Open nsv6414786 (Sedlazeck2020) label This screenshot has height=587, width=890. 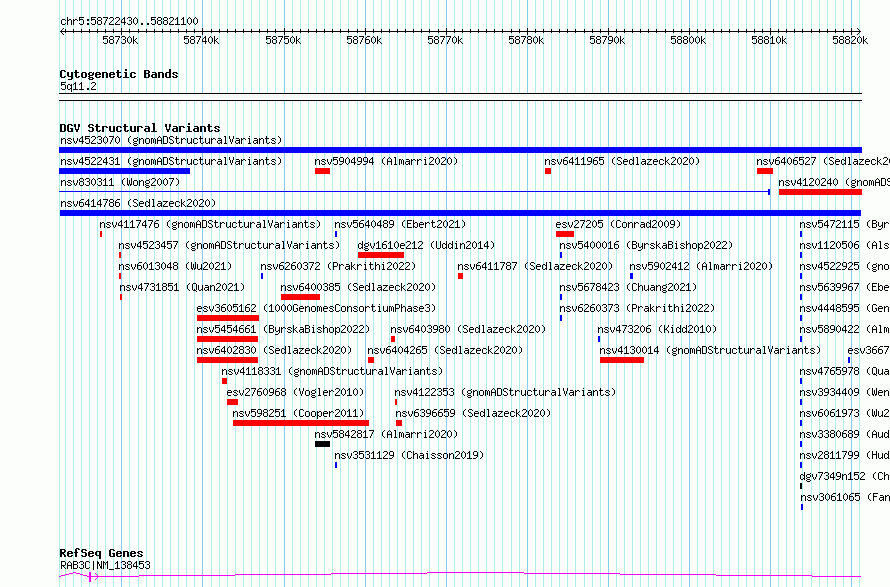138,203
